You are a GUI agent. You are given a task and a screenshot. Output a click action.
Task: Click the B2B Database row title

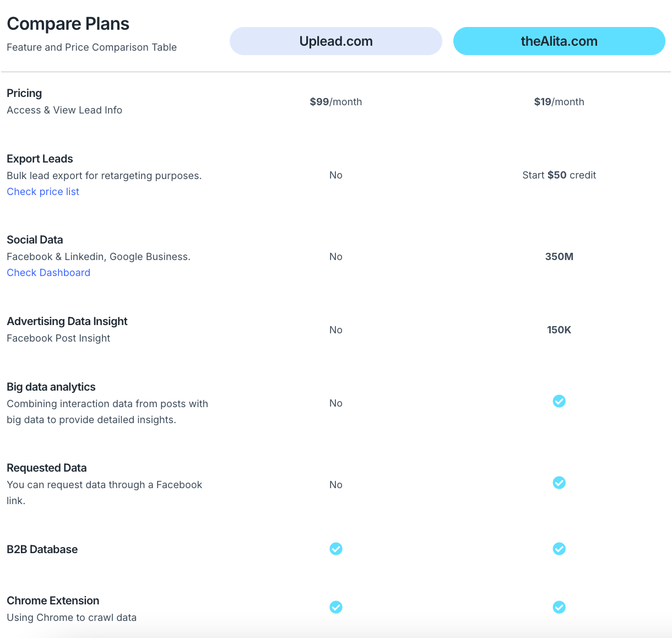point(42,549)
